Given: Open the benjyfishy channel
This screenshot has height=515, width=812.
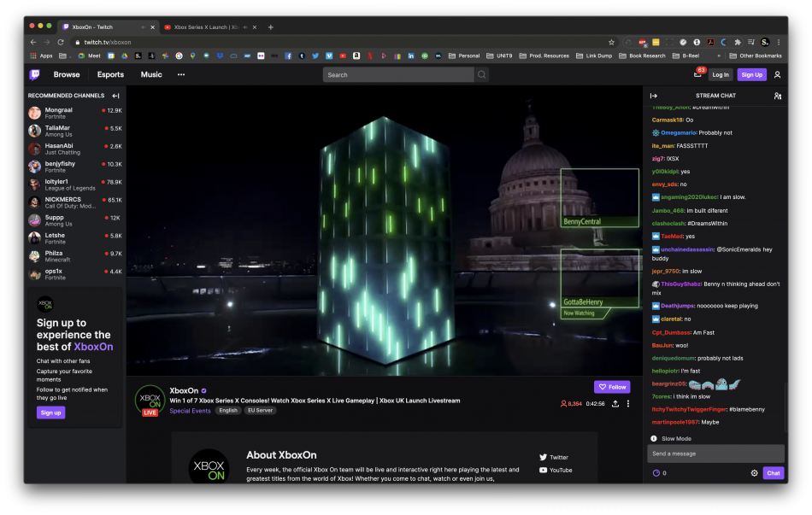Looking at the screenshot, I should (75, 167).
